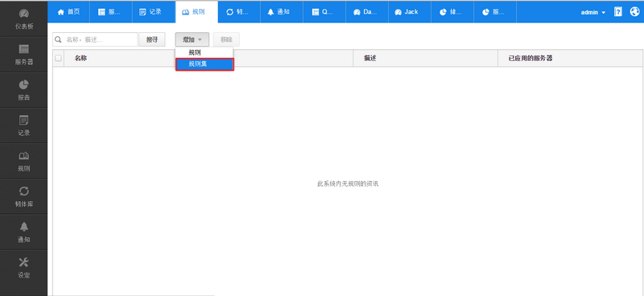644x296 pixels.
Task: Switch to the 服... tab with the server icon
Action: (111, 12)
